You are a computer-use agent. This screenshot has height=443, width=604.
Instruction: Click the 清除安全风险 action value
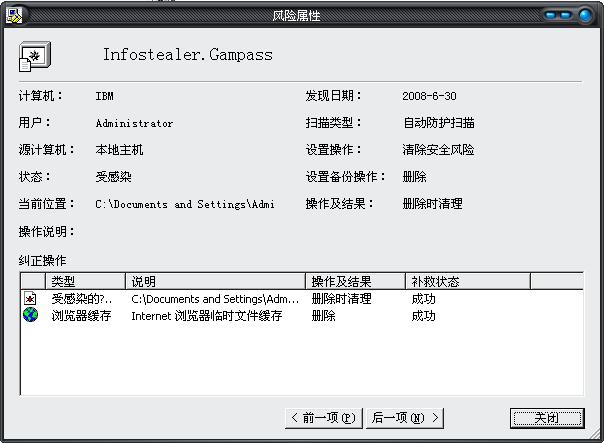[x=438, y=149]
